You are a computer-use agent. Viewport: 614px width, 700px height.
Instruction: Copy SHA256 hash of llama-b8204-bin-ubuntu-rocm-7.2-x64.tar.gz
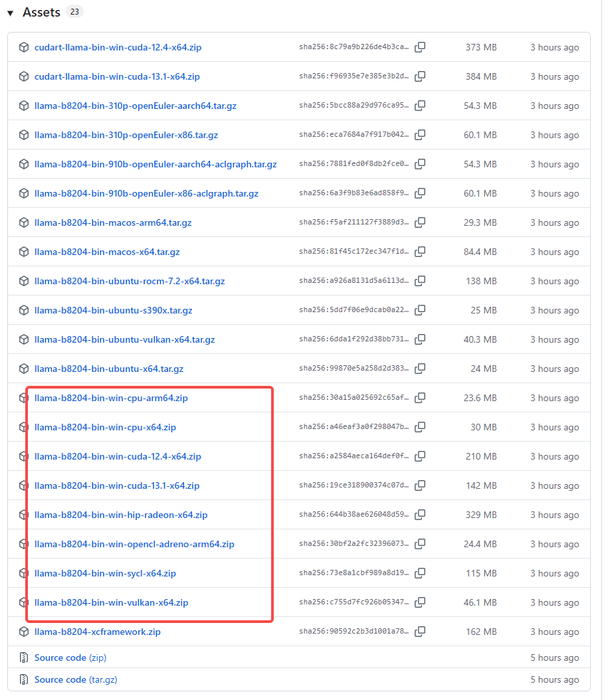click(x=420, y=281)
